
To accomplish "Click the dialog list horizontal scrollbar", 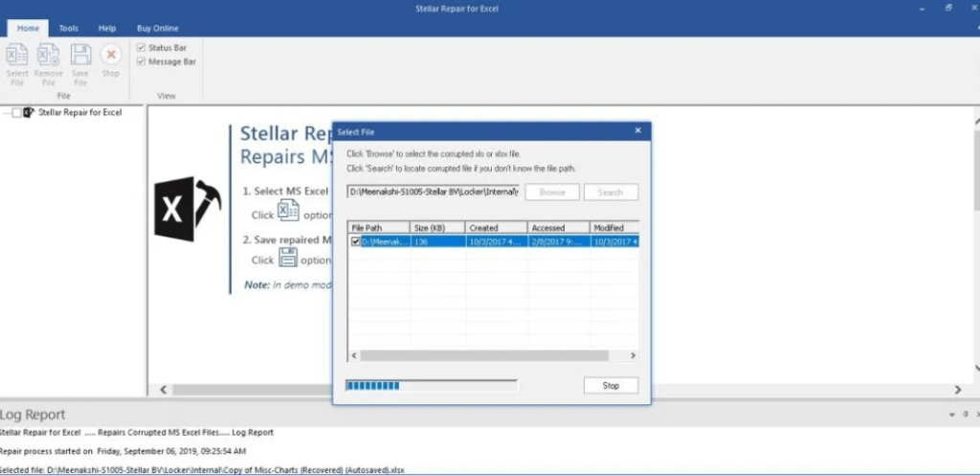I will [484, 355].
